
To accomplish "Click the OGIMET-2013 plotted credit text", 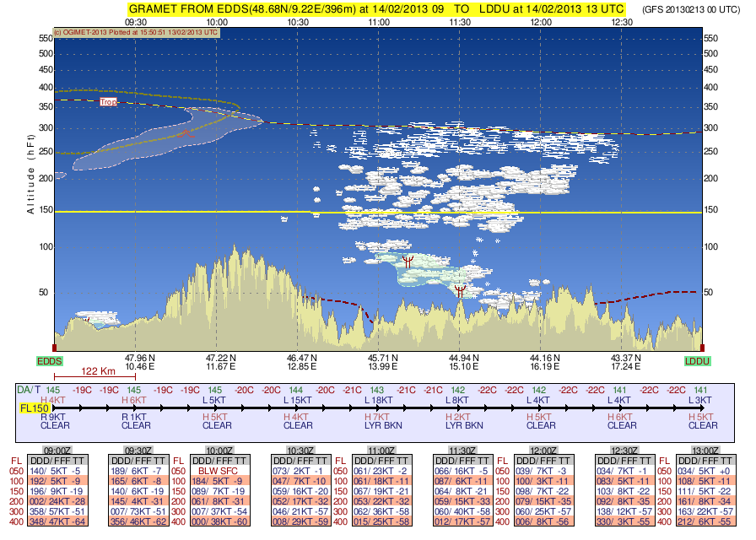I will 136,32.
